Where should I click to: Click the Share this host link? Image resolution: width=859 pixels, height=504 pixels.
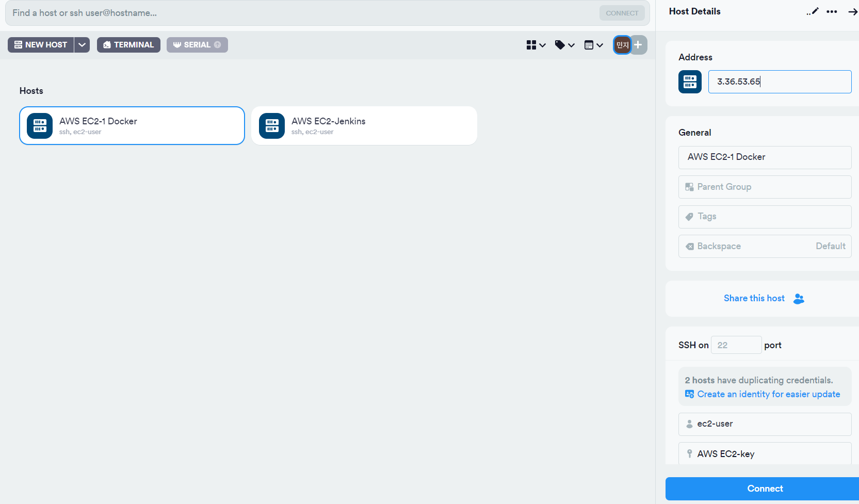754,298
